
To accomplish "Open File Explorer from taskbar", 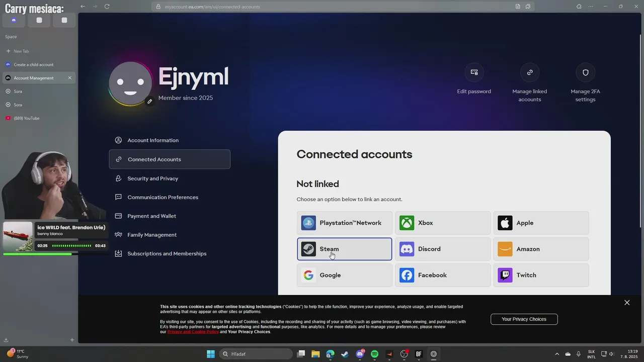I will (x=315, y=354).
